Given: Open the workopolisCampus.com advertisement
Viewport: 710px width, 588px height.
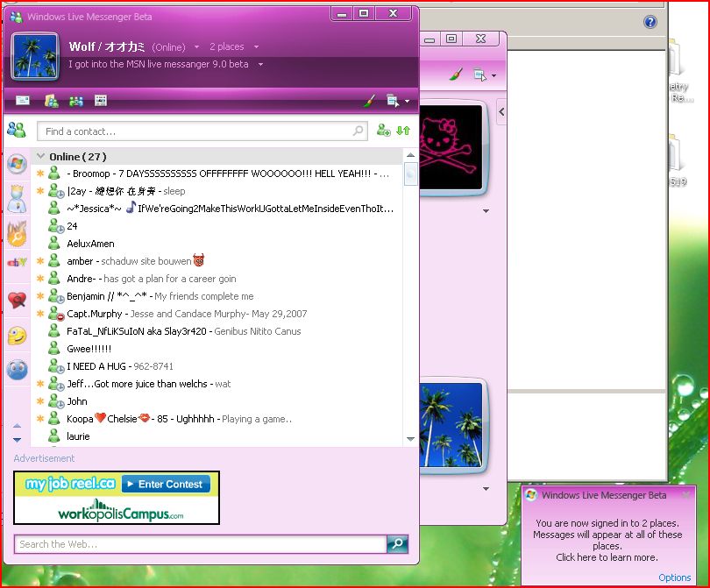Looking at the screenshot, I should [x=121, y=511].
